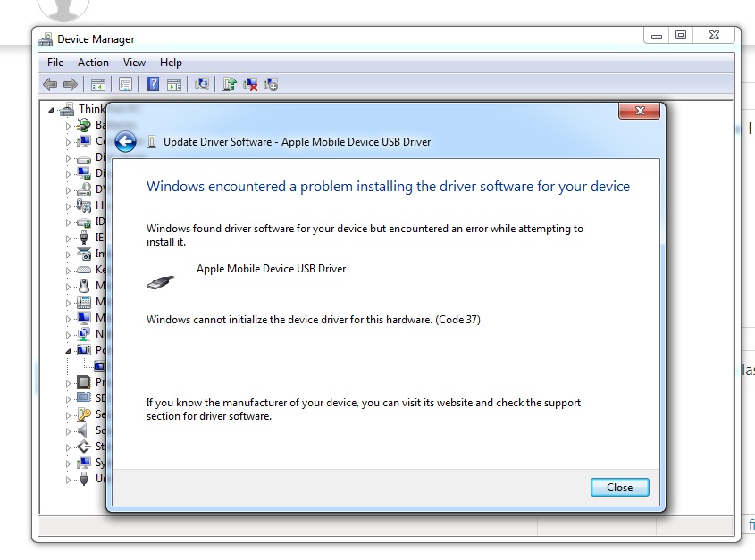The height and width of the screenshot is (560, 755).
Task: Select the Mice mouse-shaped icon in tree
Action: [x=84, y=286]
